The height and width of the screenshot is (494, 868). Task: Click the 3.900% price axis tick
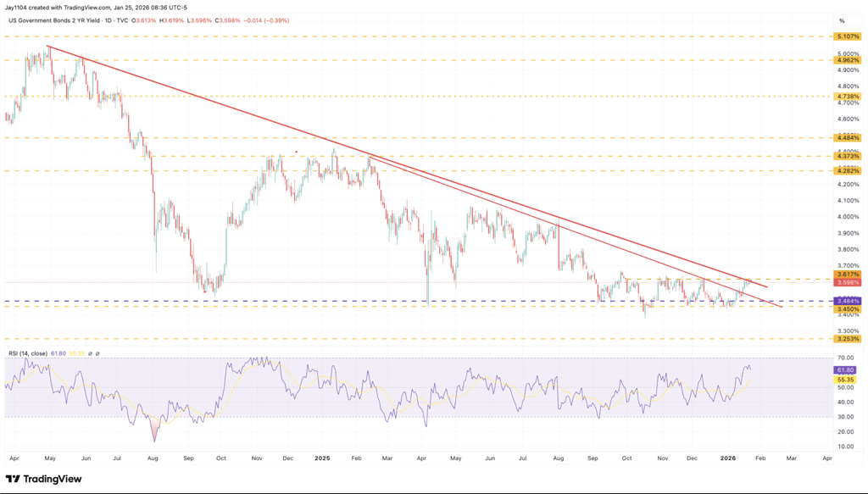(x=849, y=234)
